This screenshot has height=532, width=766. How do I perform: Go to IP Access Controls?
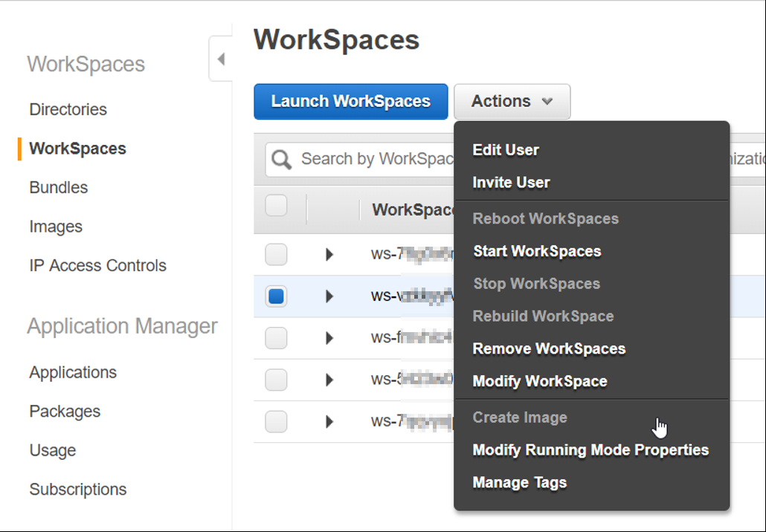[x=97, y=265]
